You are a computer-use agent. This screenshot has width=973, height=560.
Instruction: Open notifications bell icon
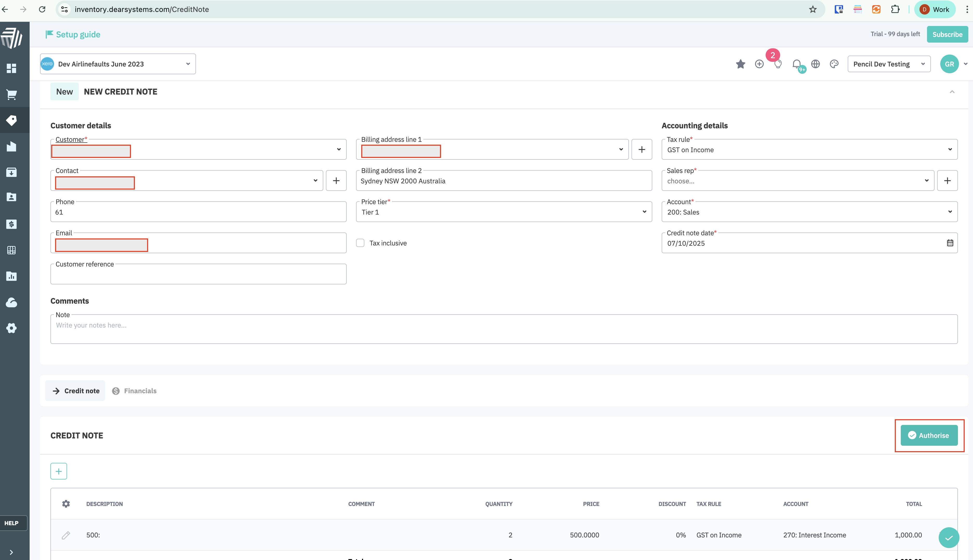pos(797,64)
